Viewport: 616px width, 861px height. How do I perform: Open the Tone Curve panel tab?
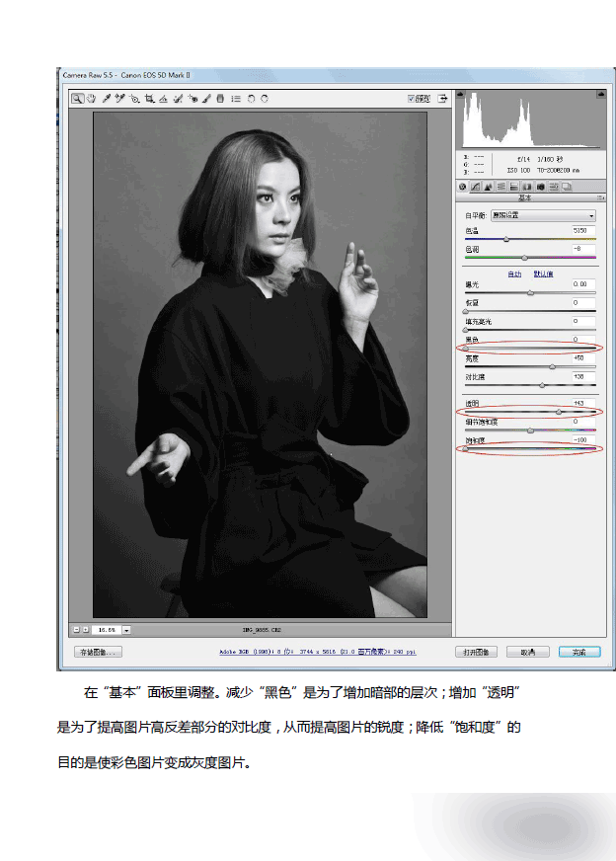476,187
